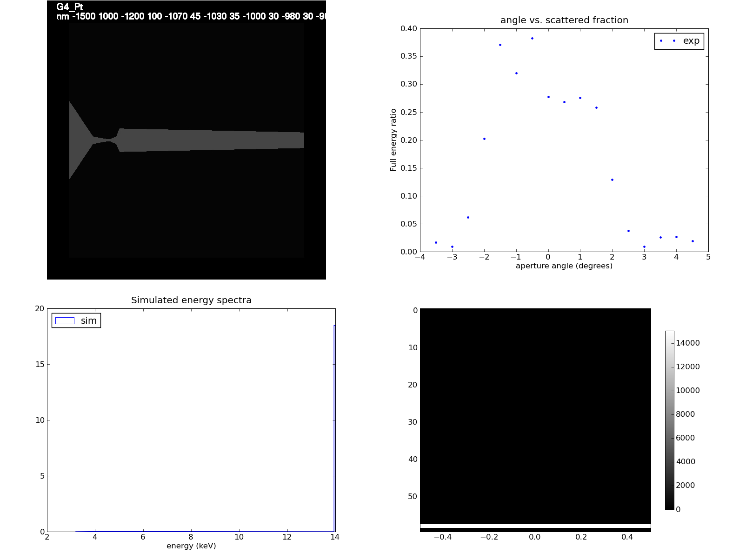The width and height of the screenshot is (746, 560).
Task: Click the data point at 2.5 degrees
Action: [628, 231]
